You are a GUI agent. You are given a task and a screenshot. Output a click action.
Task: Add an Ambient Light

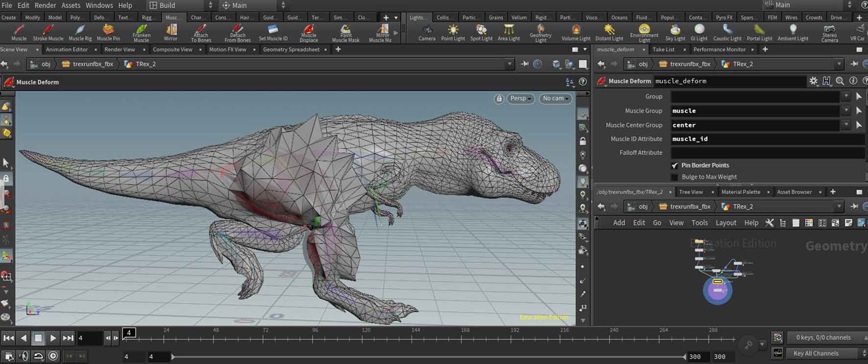[793, 33]
